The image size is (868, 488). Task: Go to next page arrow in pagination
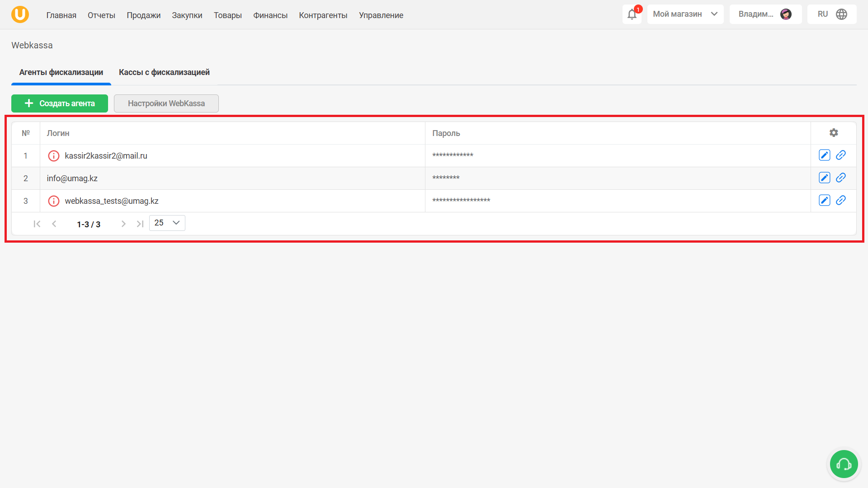[x=123, y=224]
